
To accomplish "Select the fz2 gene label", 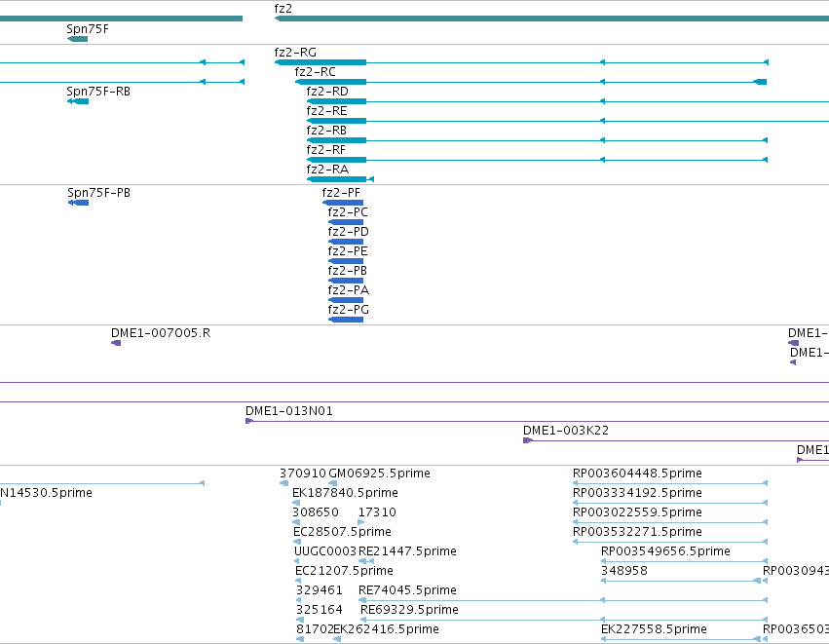I will tap(283, 9).
